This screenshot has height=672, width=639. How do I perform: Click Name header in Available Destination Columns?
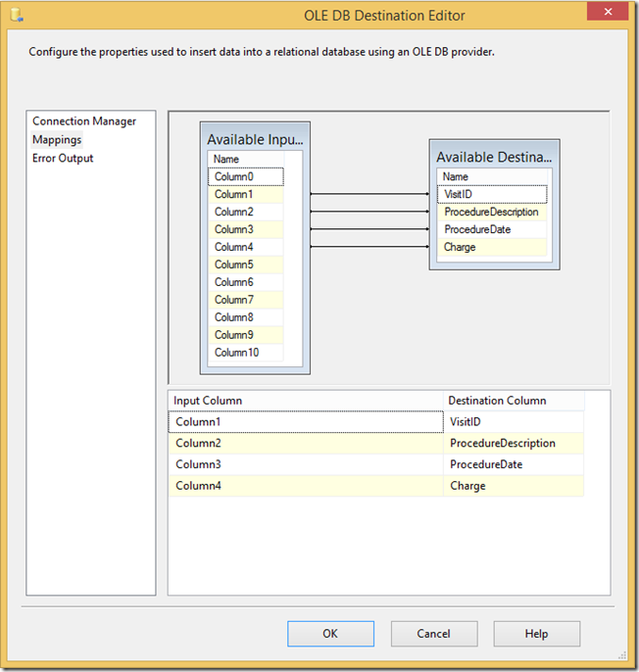tap(492, 176)
